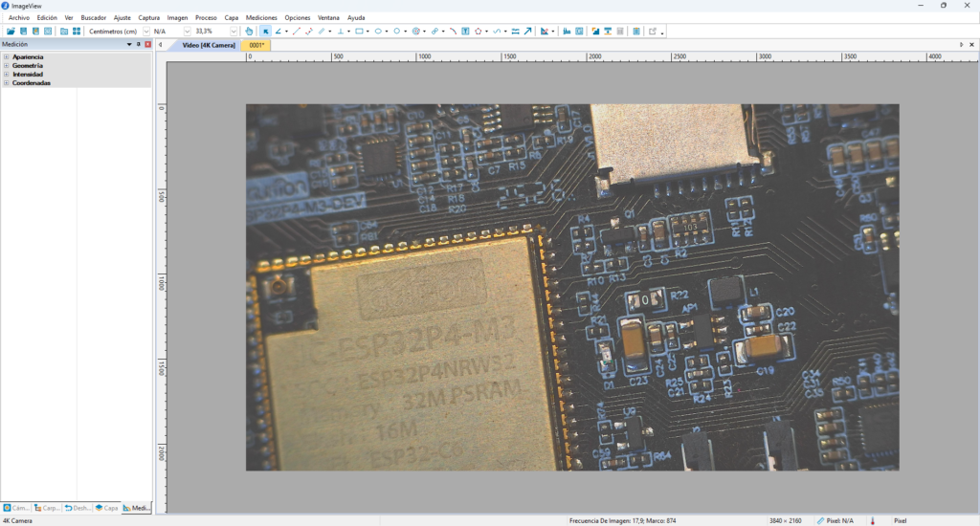Viewport: 980px width, 526px height.
Task: Select the text annotation tool
Action: [466, 32]
